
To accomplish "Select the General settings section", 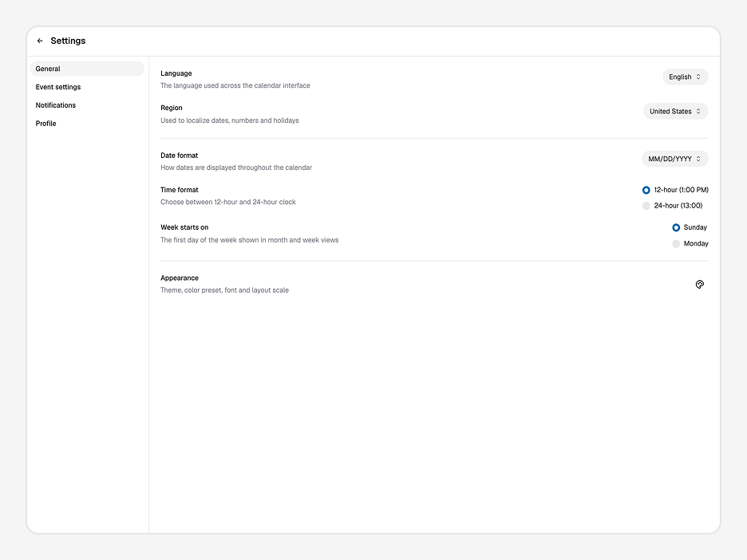I will click(x=87, y=69).
